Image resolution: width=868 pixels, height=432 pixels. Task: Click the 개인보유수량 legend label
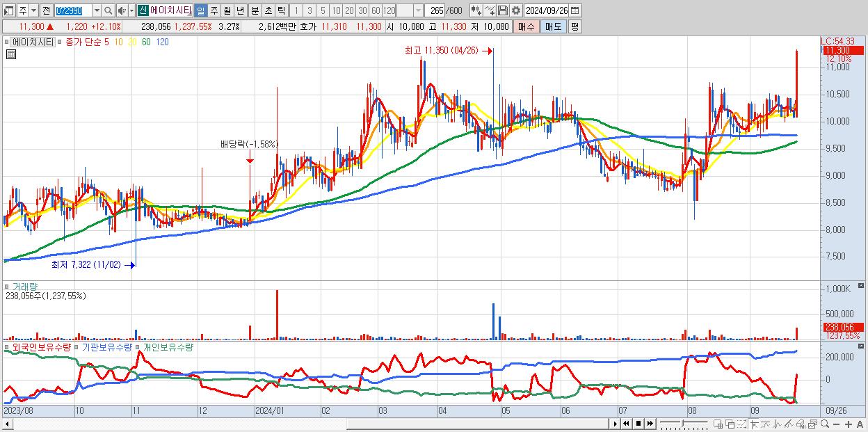(168, 346)
